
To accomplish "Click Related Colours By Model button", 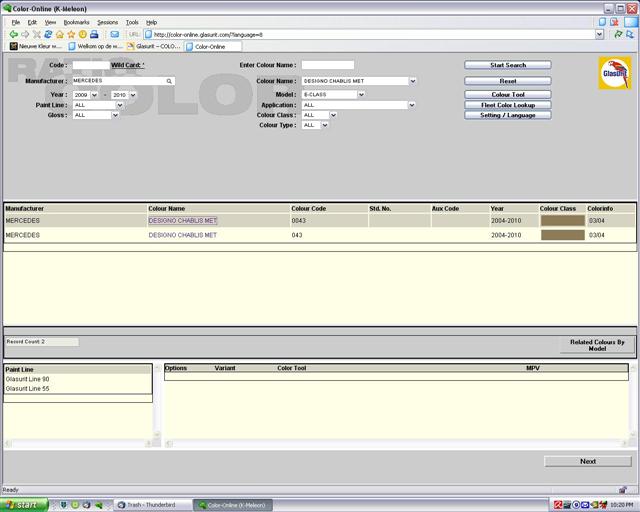I will point(597,345).
